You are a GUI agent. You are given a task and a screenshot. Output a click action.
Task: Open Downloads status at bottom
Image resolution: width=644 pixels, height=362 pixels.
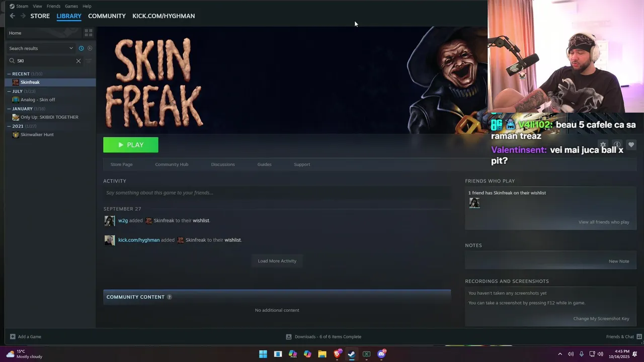pyautogui.click(x=324, y=337)
